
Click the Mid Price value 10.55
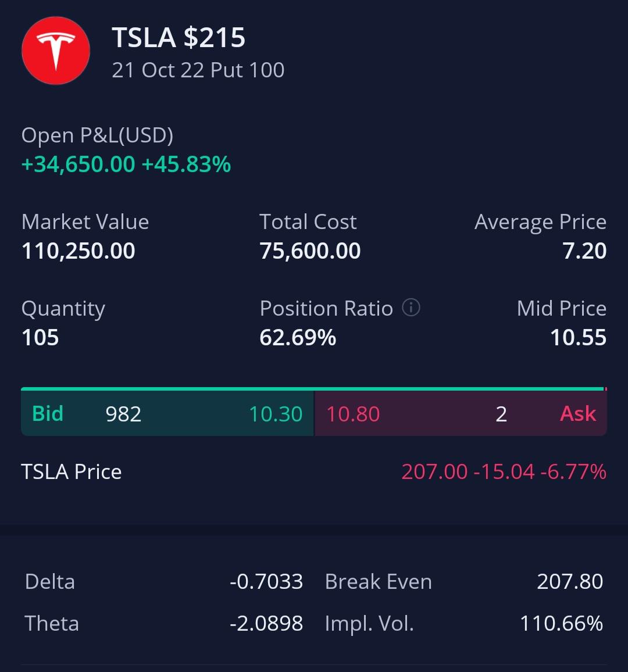click(x=578, y=338)
